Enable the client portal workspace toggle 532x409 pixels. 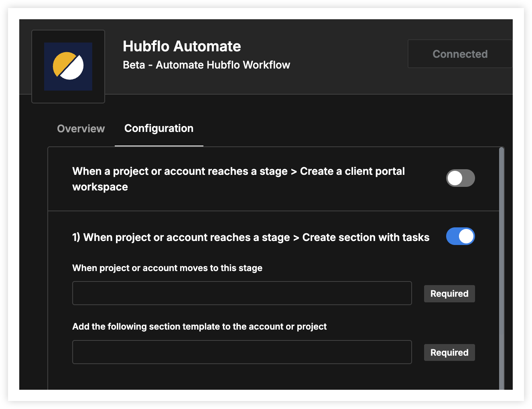point(460,178)
